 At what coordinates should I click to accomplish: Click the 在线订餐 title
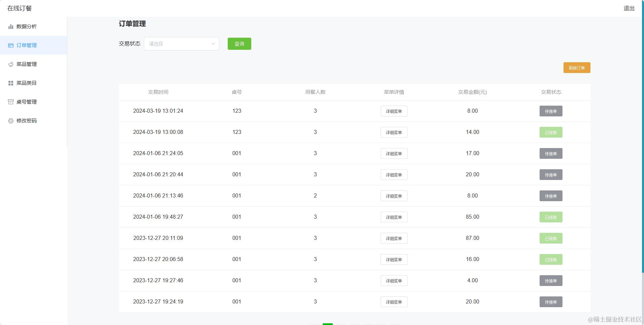point(20,8)
